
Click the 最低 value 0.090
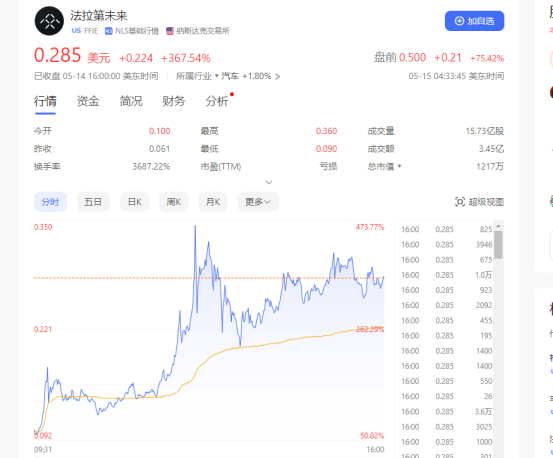point(327,149)
